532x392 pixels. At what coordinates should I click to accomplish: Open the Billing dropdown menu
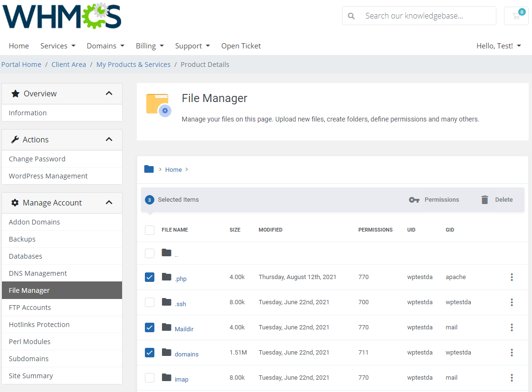pos(150,46)
